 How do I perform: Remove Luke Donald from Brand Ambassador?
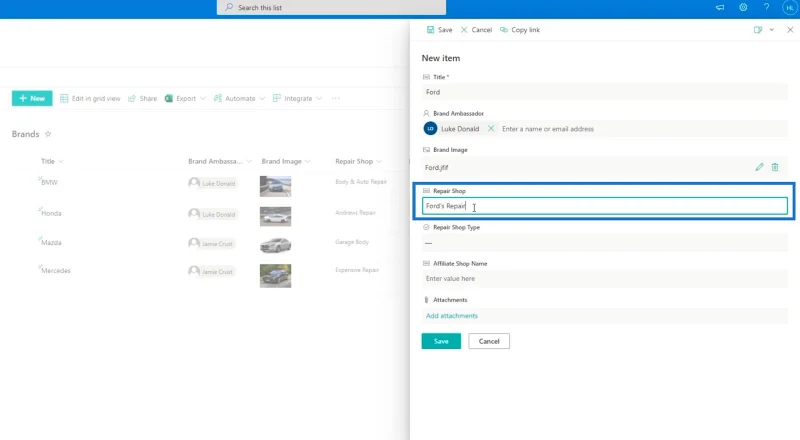pos(491,129)
